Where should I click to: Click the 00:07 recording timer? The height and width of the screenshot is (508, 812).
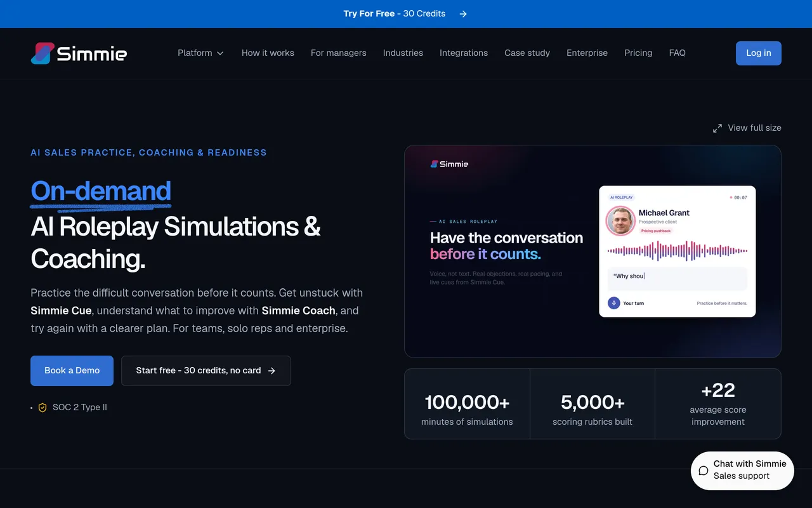738,197
